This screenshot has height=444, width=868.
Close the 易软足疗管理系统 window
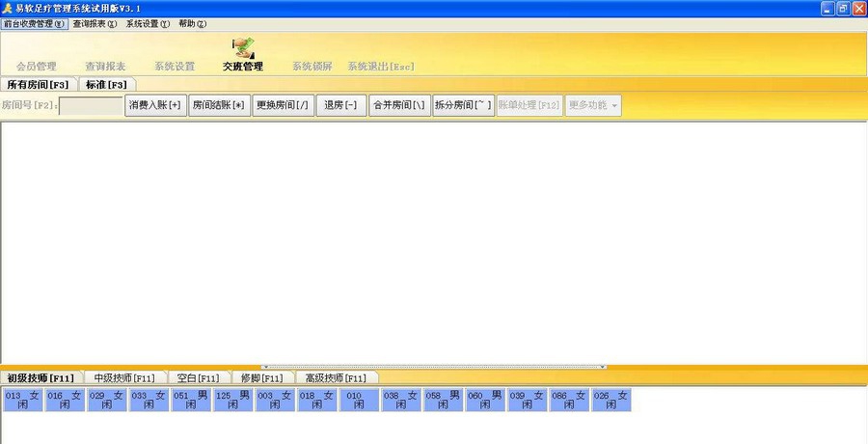click(859, 9)
